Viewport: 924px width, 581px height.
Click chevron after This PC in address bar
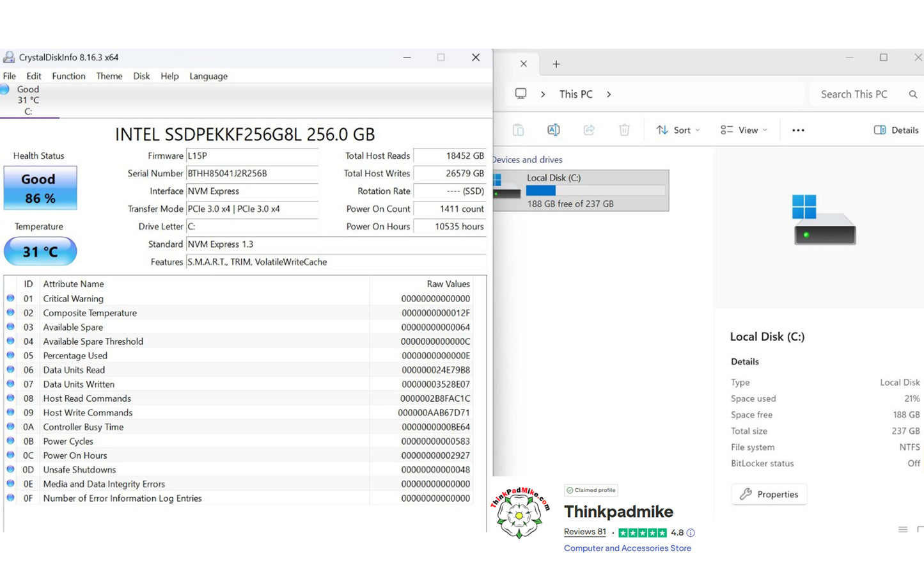point(608,94)
